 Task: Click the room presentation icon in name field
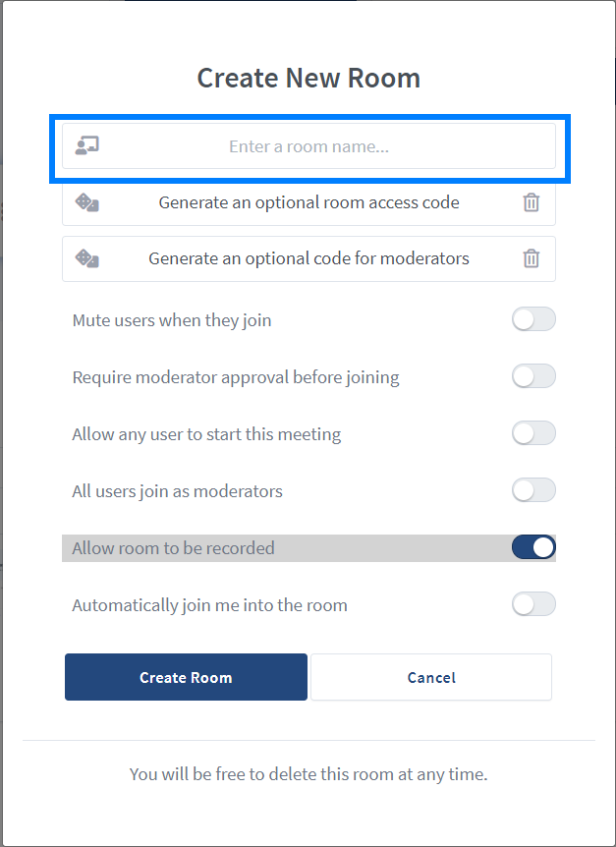pos(87,146)
